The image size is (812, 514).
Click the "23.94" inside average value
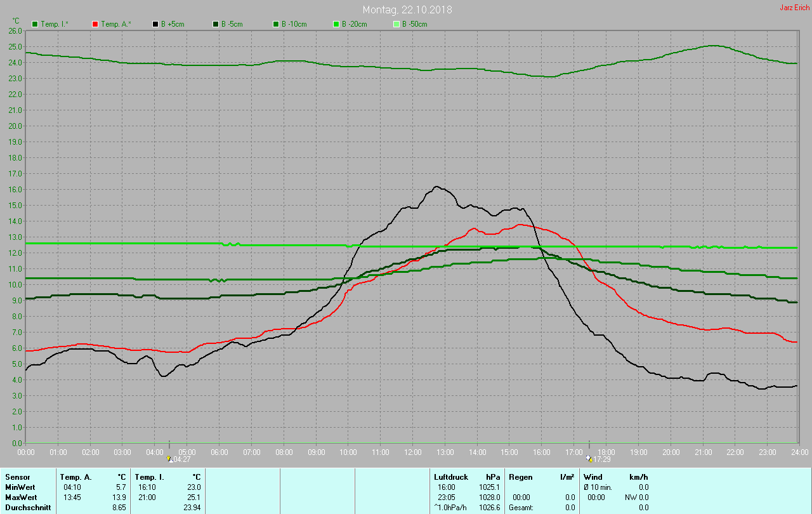coord(192,507)
